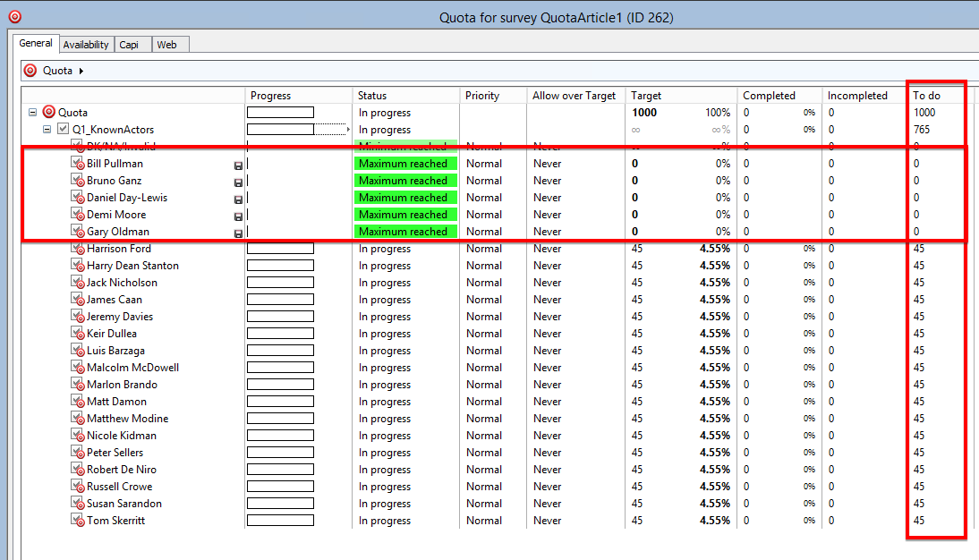Toggle the Daniel Day-Lewis quota checkbox
This screenshot has width=979, height=560.
point(76,196)
